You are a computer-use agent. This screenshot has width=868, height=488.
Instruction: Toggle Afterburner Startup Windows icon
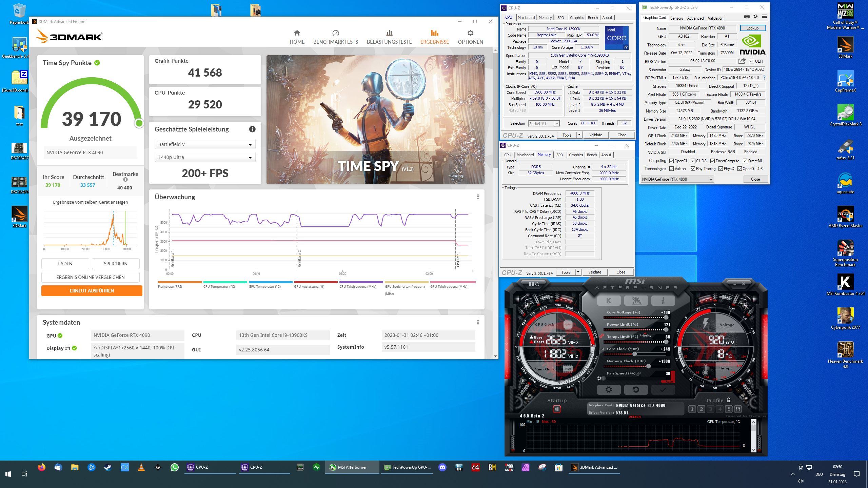pyautogui.click(x=556, y=409)
